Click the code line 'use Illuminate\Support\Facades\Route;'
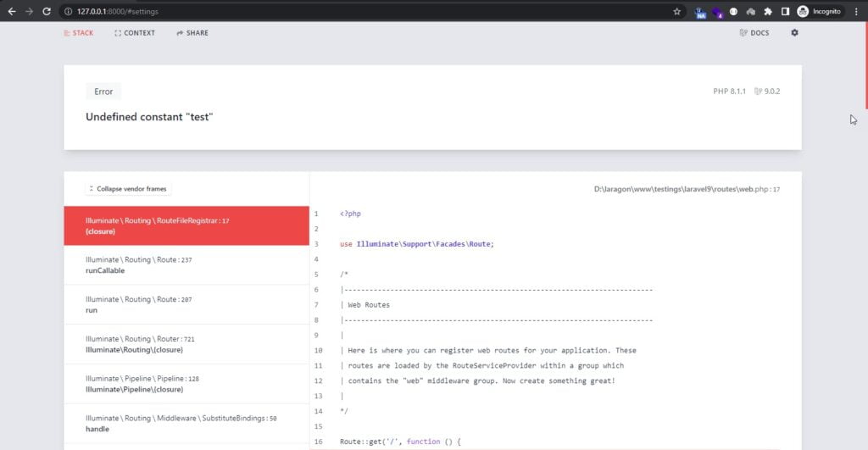Image resolution: width=868 pixels, height=450 pixels. [417, 244]
